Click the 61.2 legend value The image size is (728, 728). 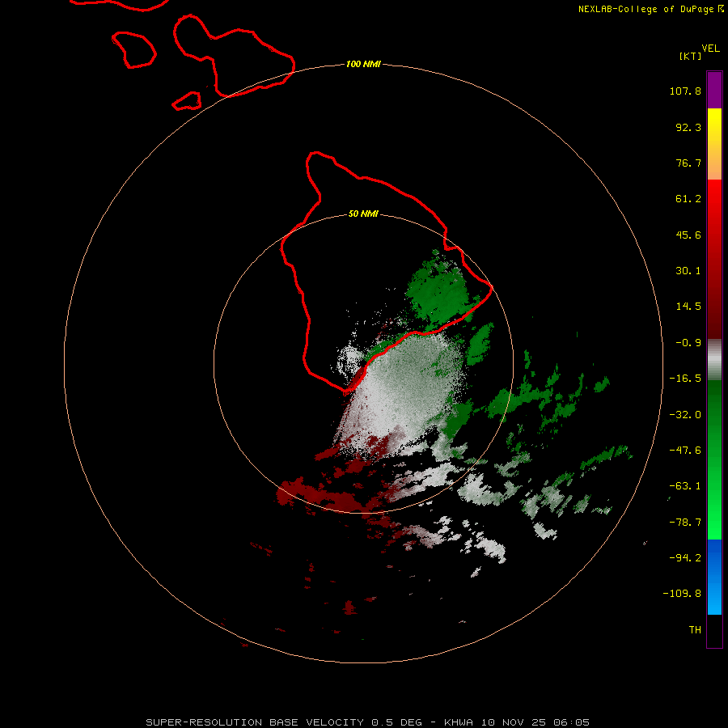[688, 199]
